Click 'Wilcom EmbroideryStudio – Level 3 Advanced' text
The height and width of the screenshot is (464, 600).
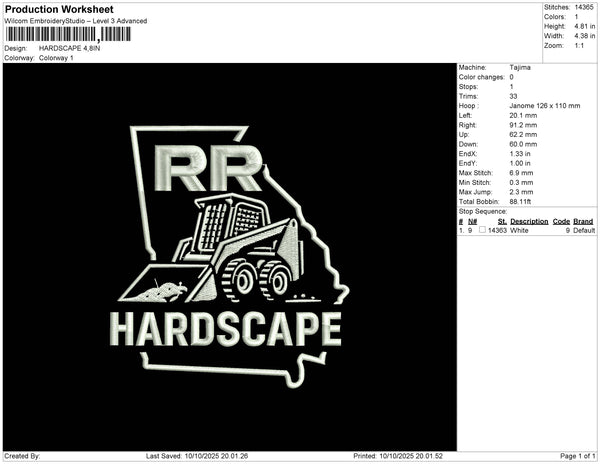76,21
